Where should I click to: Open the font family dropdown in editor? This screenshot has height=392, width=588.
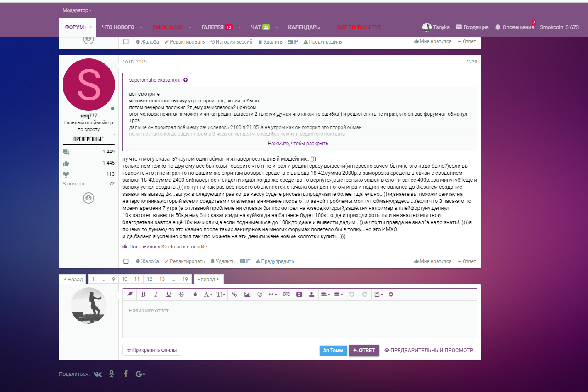pyautogui.click(x=208, y=294)
